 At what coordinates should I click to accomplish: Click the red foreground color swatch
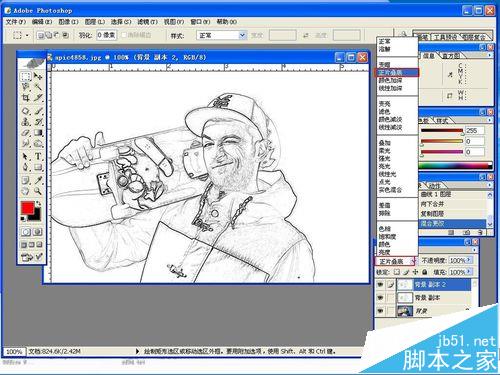point(28,208)
